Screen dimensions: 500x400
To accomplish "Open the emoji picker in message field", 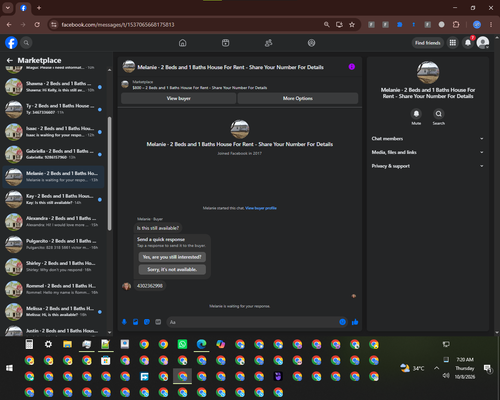I will (x=342, y=322).
